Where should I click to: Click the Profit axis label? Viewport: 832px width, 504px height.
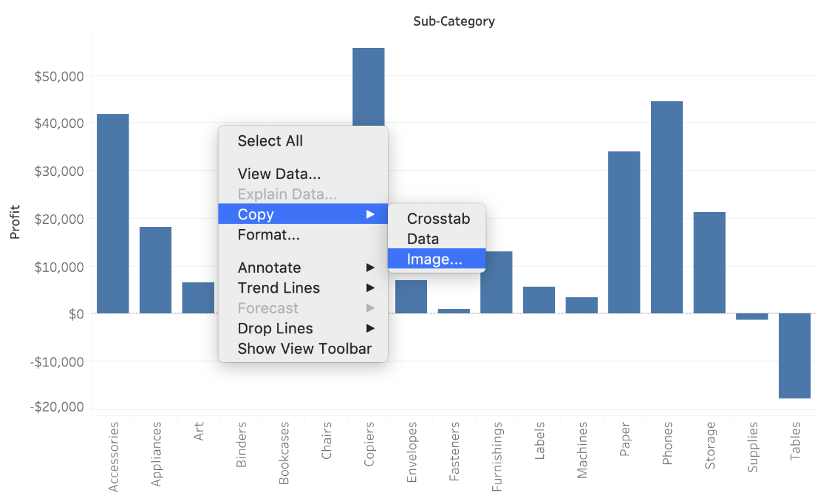pyautogui.click(x=15, y=222)
